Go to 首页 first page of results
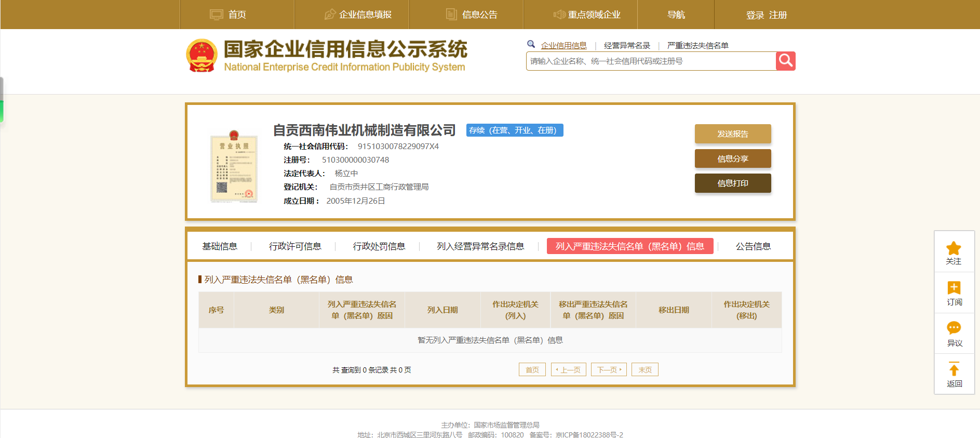The width and height of the screenshot is (980, 438). (x=532, y=369)
